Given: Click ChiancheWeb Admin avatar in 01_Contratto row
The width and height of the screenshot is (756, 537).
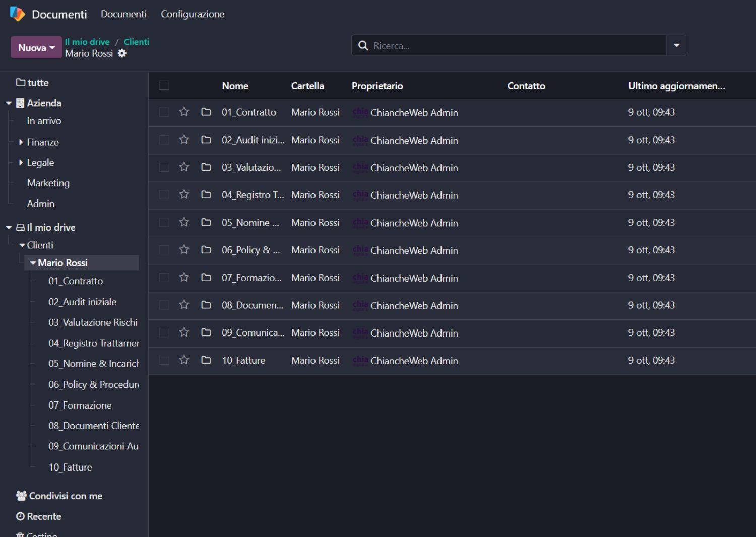Looking at the screenshot, I should pyautogui.click(x=360, y=112).
